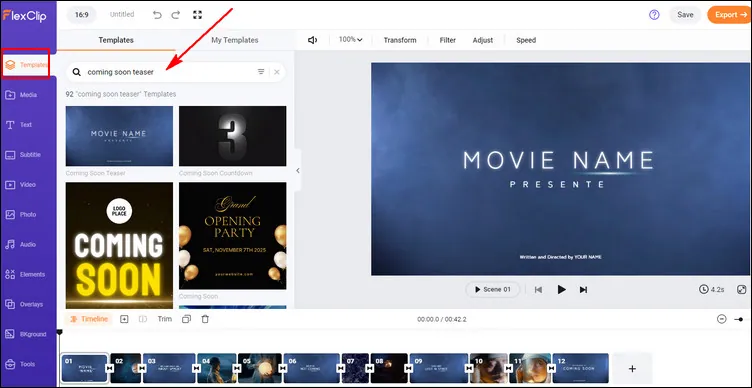Click the FlexClip logo
The width and height of the screenshot is (752, 388).
24,15
